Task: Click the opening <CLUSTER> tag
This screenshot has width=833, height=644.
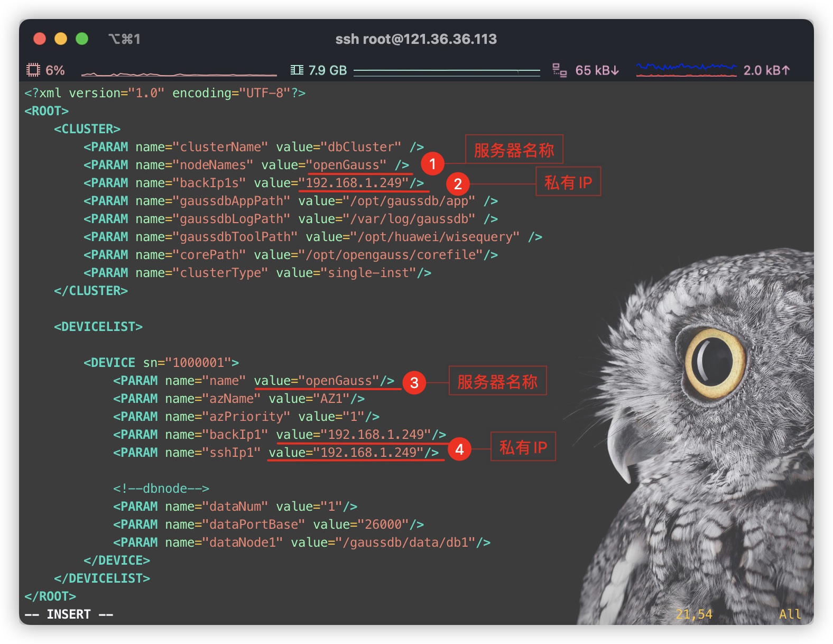Action: tap(87, 129)
